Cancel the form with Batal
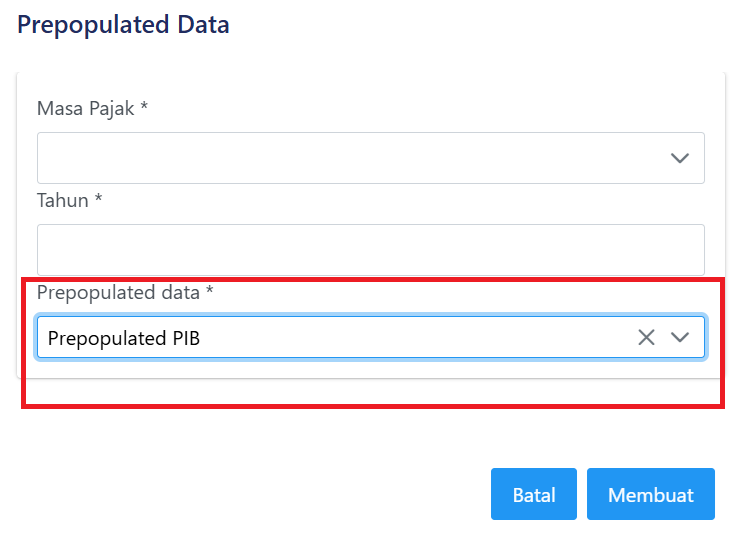This screenshot has width=733, height=540. pyautogui.click(x=533, y=495)
